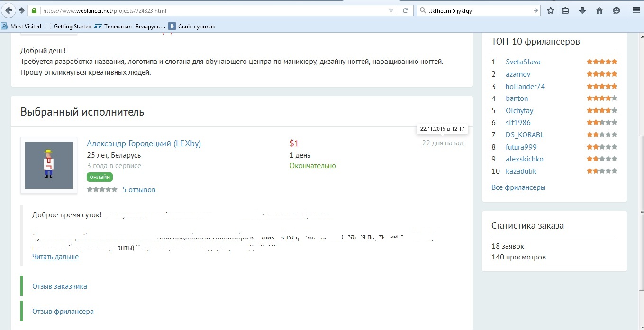Open the chat smiley icon

click(x=616, y=10)
